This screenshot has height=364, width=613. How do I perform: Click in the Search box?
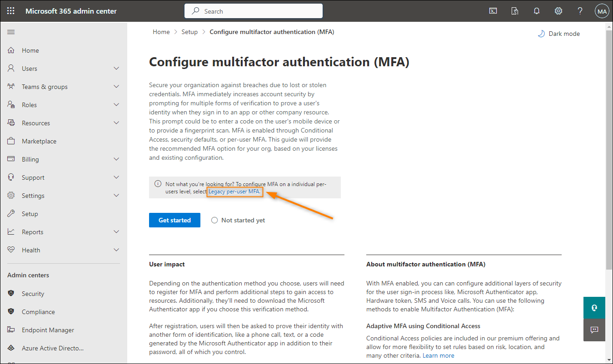coord(254,11)
